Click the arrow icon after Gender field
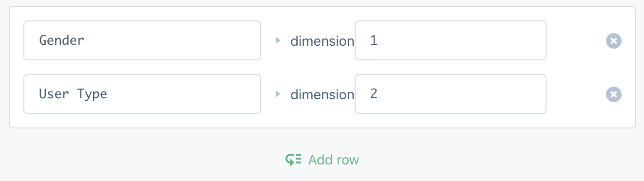The width and height of the screenshot is (644, 181). coord(278,40)
